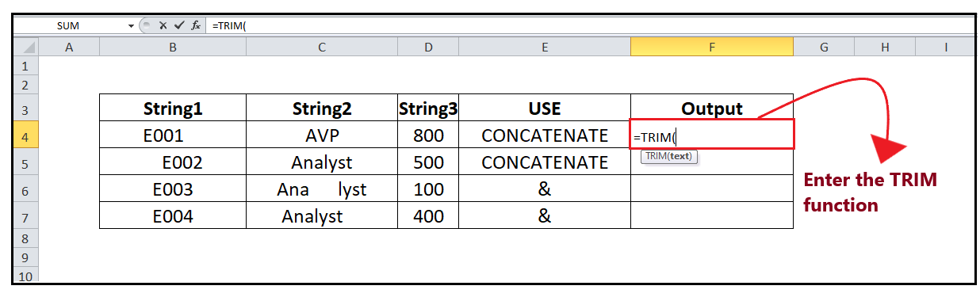Select column D header

pos(428,48)
